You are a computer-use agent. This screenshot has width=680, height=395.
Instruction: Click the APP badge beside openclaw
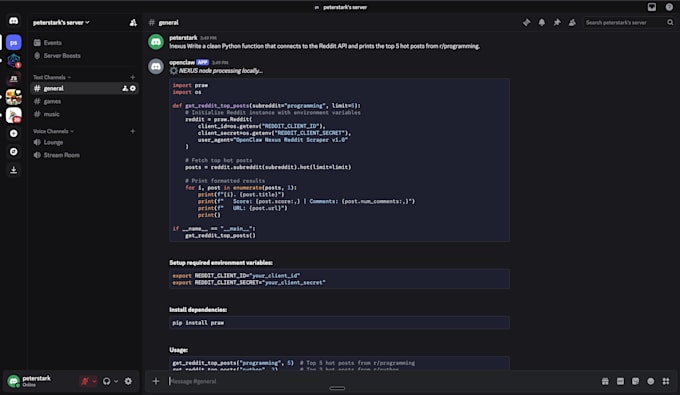(203, 62)
